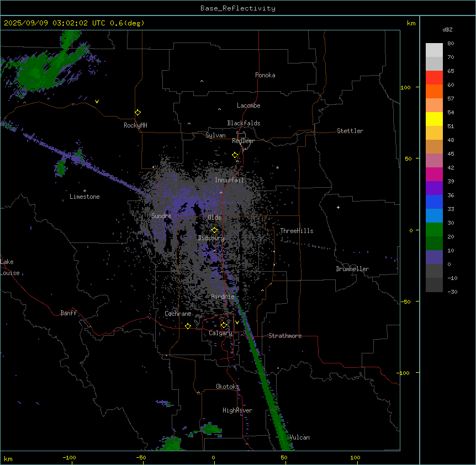This screenshot has width=476, height=465.
Task: Click the mauve 45–42 dBZ legend swatch
Action: point(434,161)
